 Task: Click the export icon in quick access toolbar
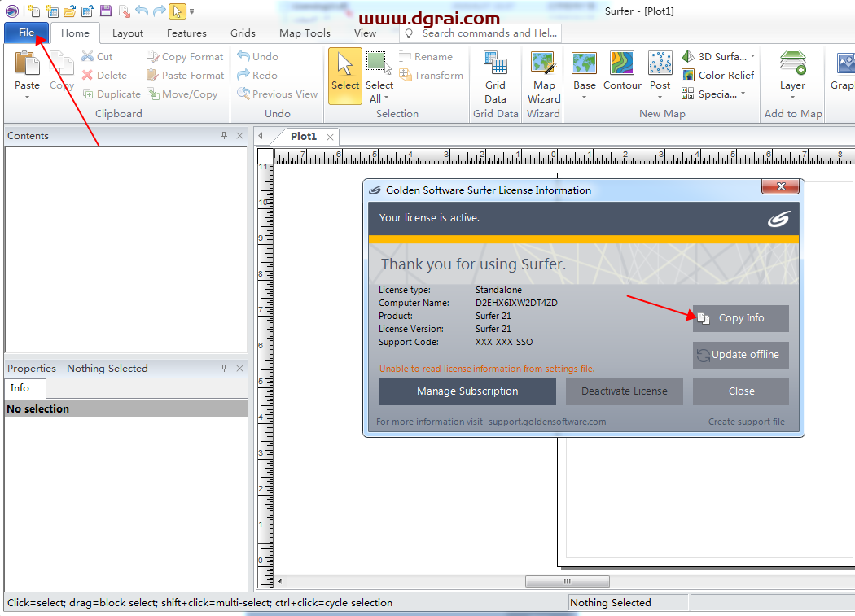[x=124, y=11]
